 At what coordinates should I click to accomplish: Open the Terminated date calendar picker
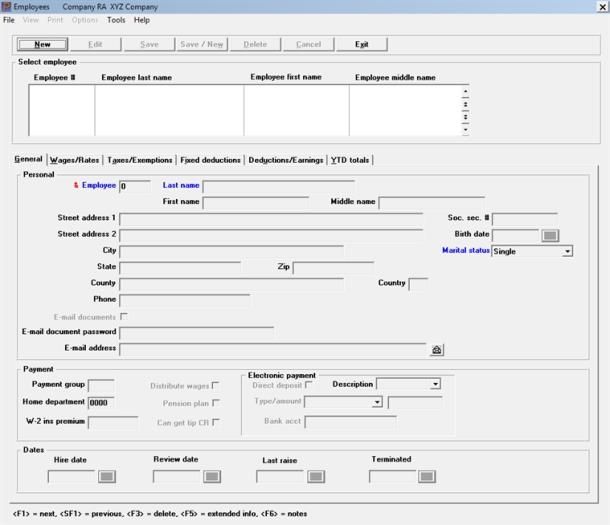[x=427, y=476]
